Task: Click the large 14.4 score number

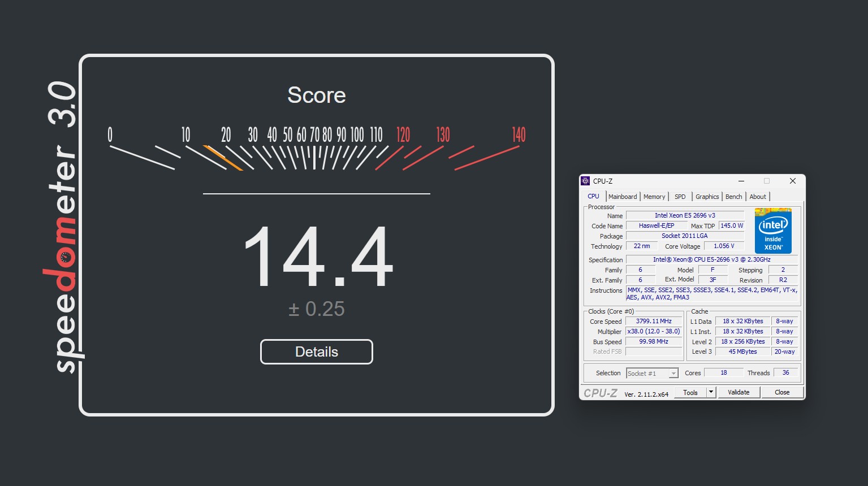Action: coord(318,257)
